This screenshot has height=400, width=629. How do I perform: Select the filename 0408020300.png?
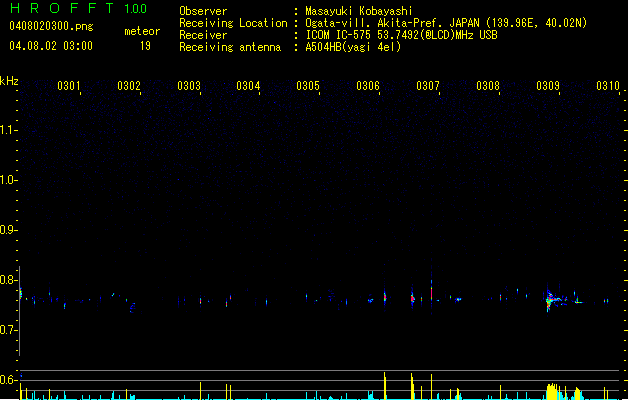click(x=51, y=26)
